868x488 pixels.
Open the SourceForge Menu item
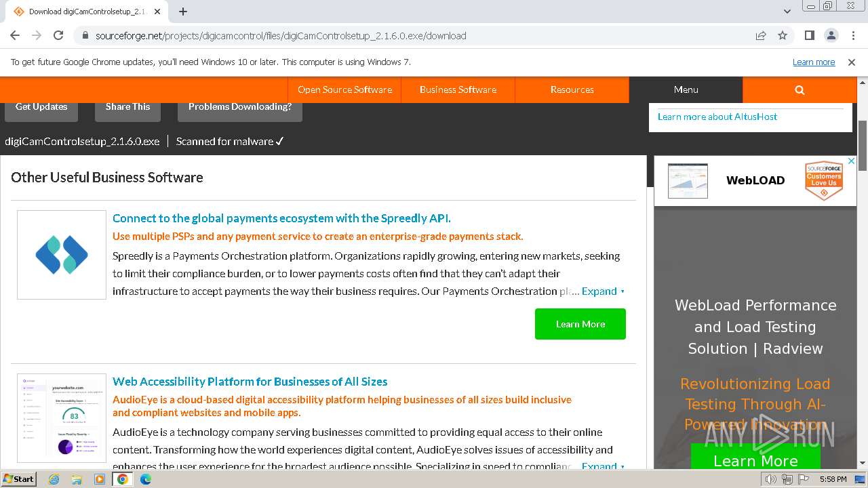click(x=686, y=89)
